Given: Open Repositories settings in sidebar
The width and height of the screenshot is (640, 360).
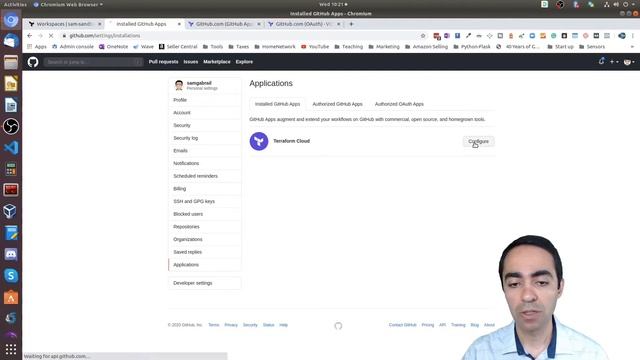Looking at the screenshot, I should coord(204,227).
